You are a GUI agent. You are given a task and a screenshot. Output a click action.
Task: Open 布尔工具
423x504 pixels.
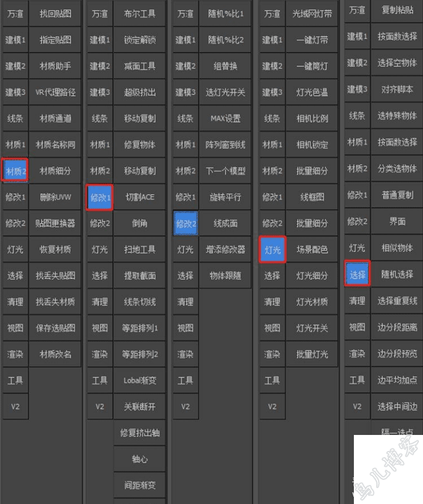tap(139, 14)
